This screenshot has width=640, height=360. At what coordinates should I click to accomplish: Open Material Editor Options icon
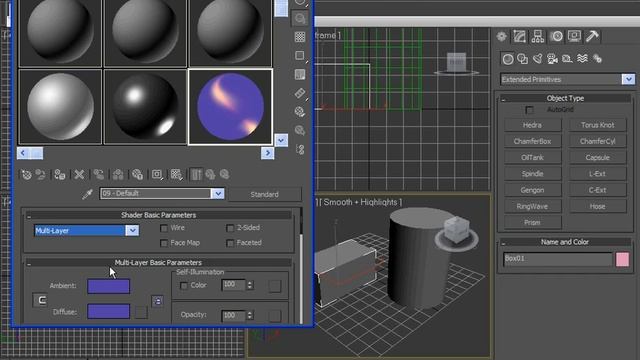coord(300,112)
